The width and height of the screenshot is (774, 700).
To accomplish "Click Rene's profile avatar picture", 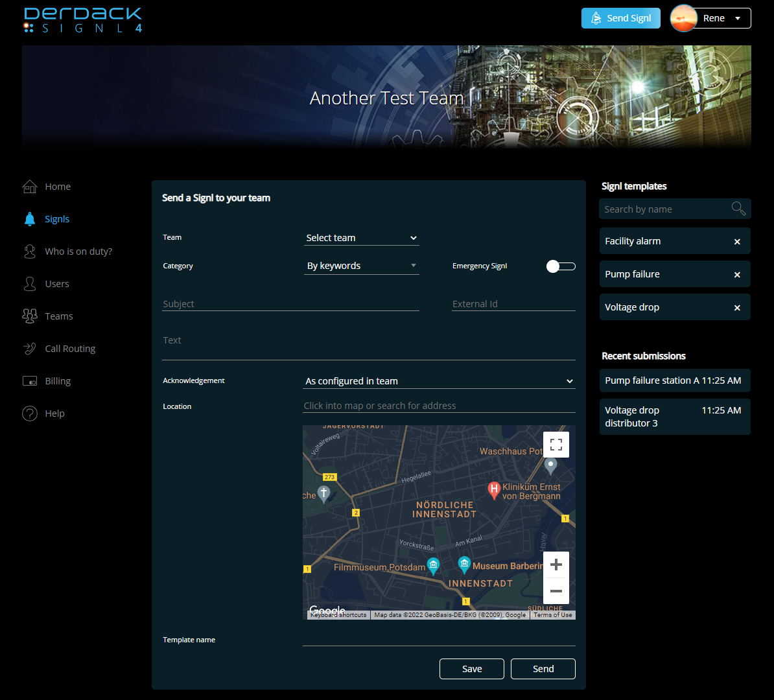I will (x=683, y=18).
